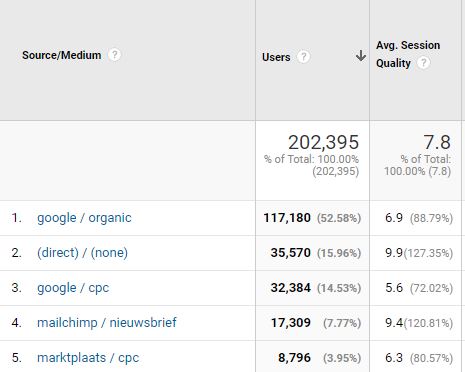Select quality percentage (72.02%)

(x=431, y=288)
